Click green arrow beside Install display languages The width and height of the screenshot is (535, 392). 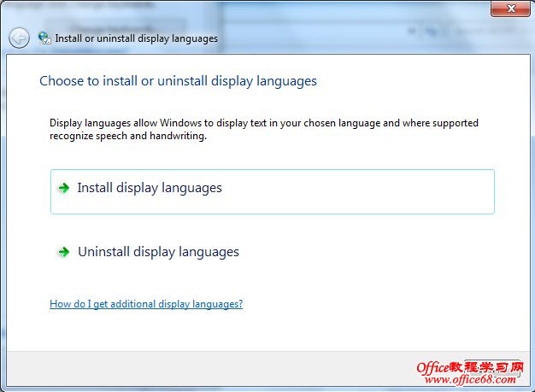(64, 188)
